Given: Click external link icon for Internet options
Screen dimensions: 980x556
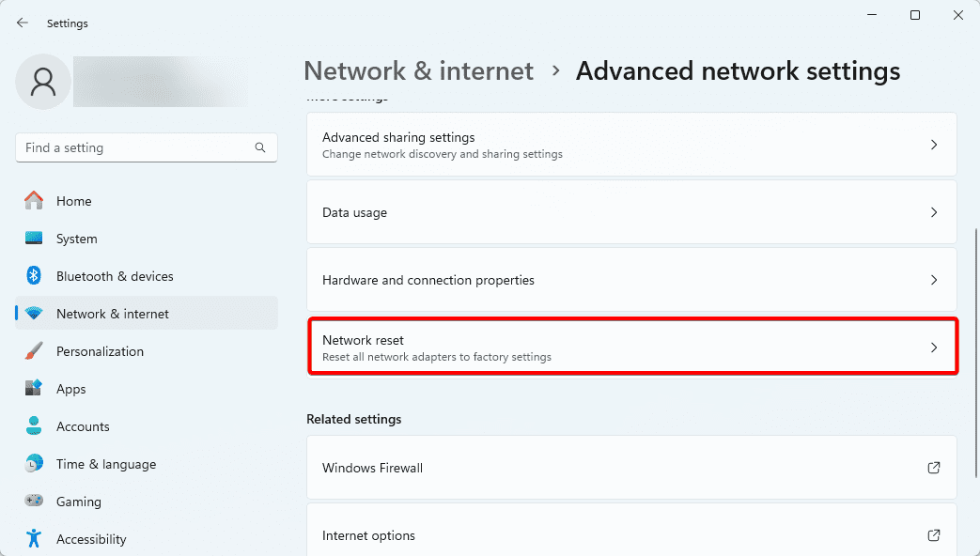Looking at the screenshot, I should click(x=934, y=534).
